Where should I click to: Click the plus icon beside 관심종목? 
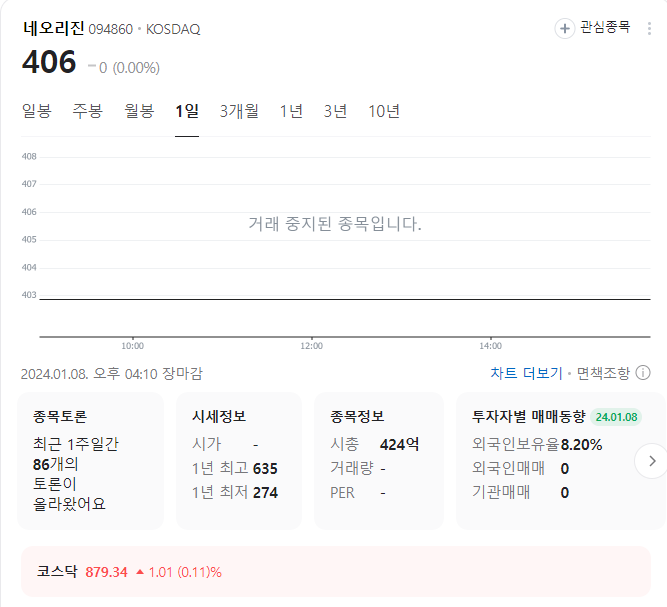pyautogui.click(x=564, y=28)
